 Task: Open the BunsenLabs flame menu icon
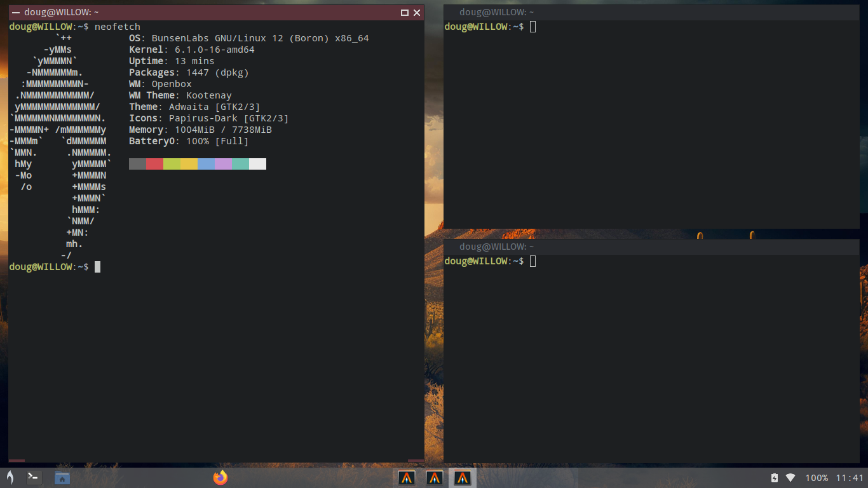pyautogui.click(x=10, y=478)
